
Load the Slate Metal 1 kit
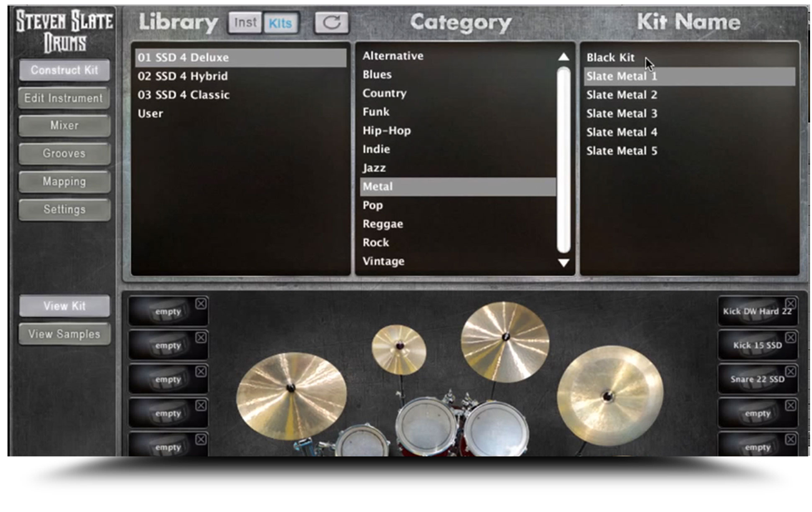(x=690, y=76)
